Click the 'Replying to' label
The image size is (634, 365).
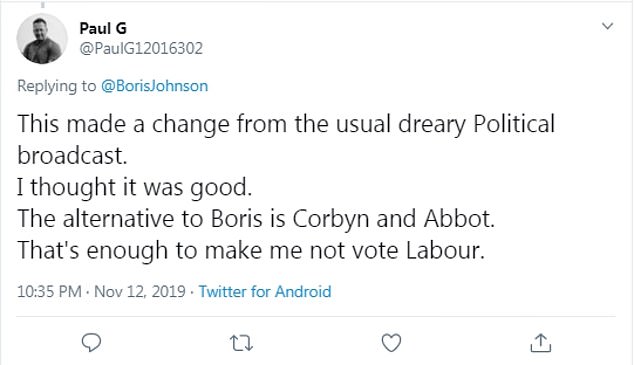tap(57, 86)
